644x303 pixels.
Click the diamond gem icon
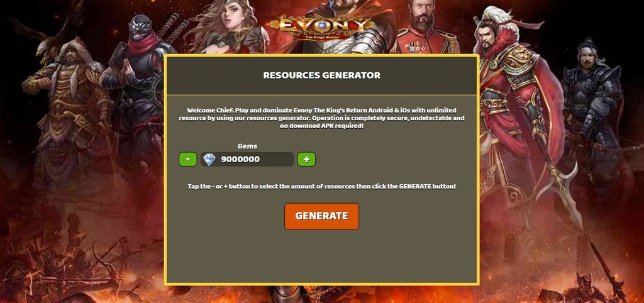coord(209,159)
